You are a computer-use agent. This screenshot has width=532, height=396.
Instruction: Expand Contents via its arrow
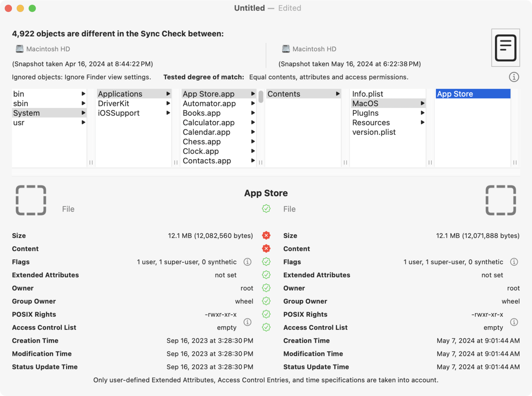pos(338,94)
